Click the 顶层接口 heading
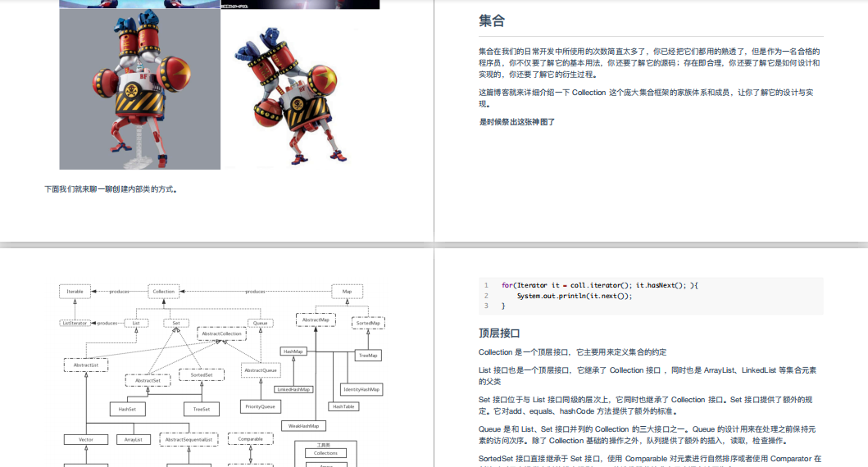Image resolution: width=868 pixels, height=467 pixels. pos(499,333)
